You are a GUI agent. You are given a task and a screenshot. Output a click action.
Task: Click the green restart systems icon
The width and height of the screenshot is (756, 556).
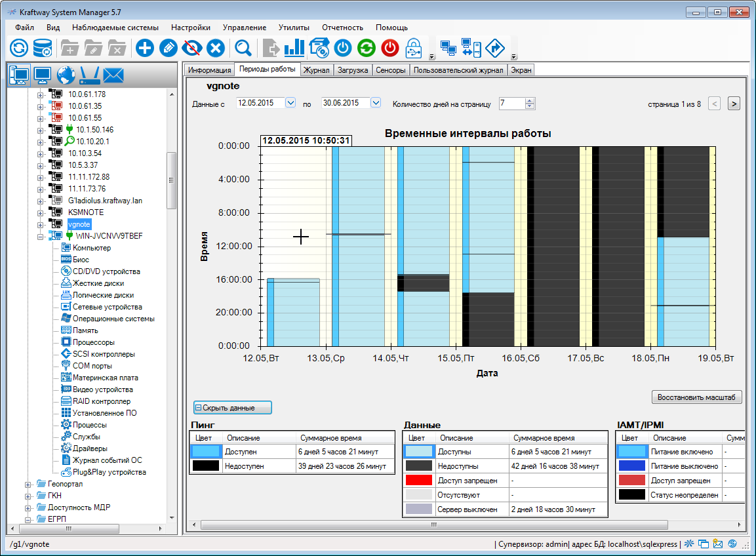[x=366, y=47]
